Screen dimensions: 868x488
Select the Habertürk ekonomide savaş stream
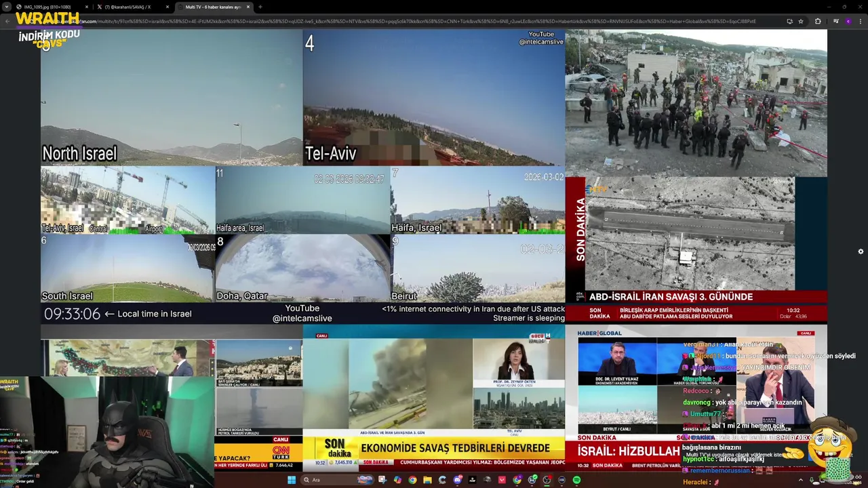point(434,399)
